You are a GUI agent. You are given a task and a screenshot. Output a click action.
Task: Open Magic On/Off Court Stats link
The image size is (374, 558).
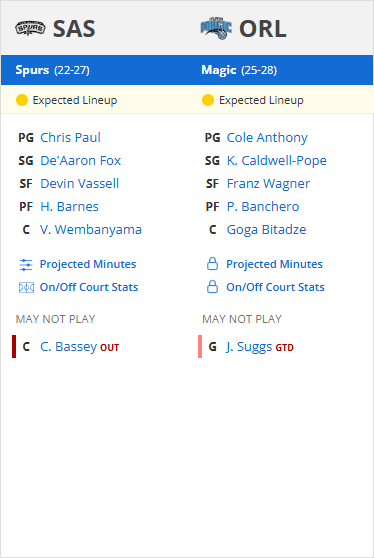[275, 287]
